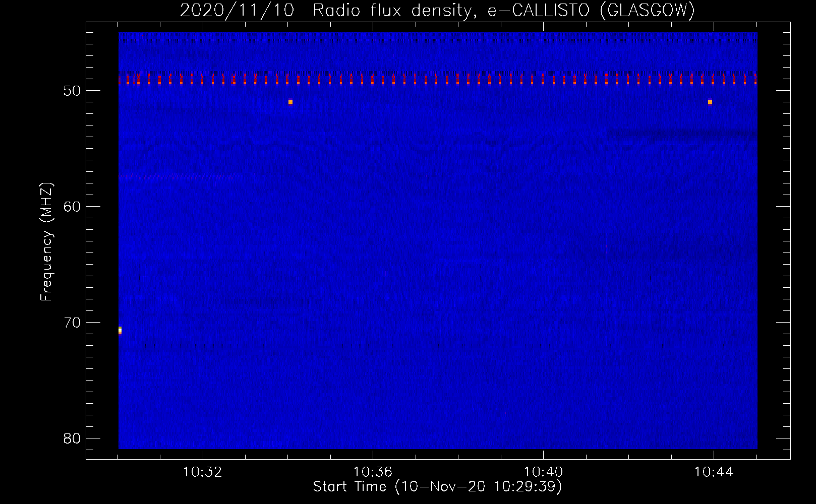Click the 10:40 time axis label

click(543, 472)
